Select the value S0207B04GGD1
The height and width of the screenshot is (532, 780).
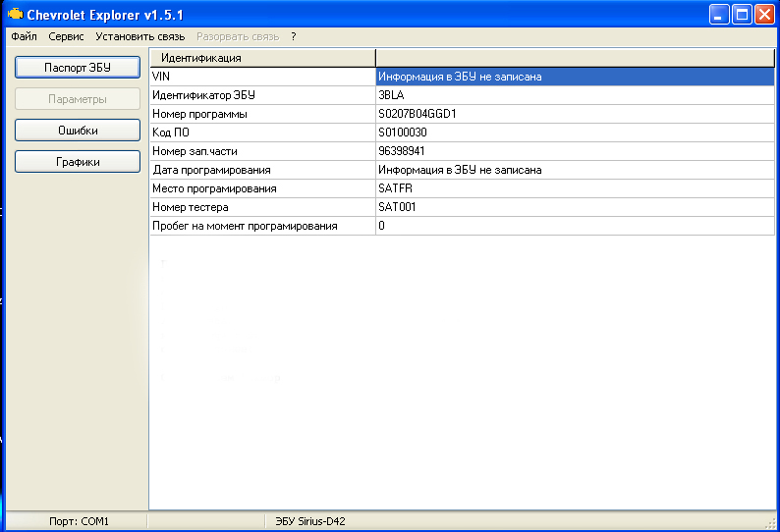pos(575,114)
